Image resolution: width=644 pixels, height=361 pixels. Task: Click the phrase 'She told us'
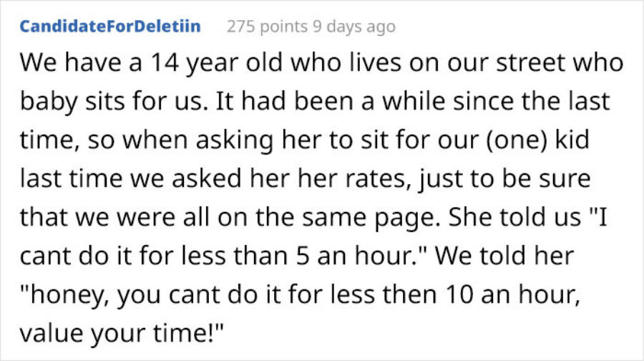514,218
